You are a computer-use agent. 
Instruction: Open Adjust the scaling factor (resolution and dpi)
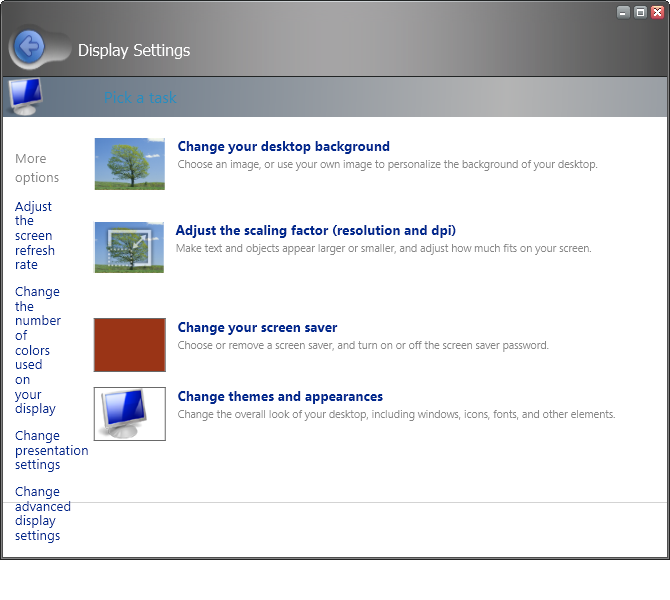click(x=315, y=231)
